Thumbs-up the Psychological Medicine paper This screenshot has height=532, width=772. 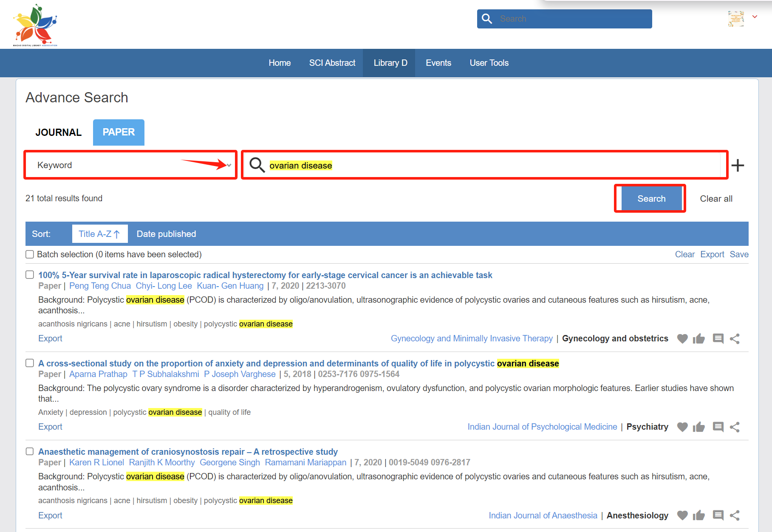pyautogui.click(x=698, y=427)
